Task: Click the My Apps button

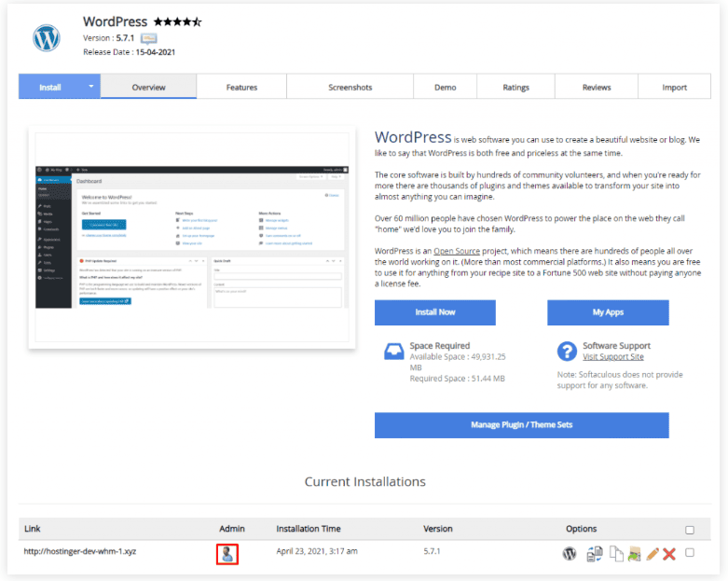Action: pyautogui.click(x=608, y=312)
